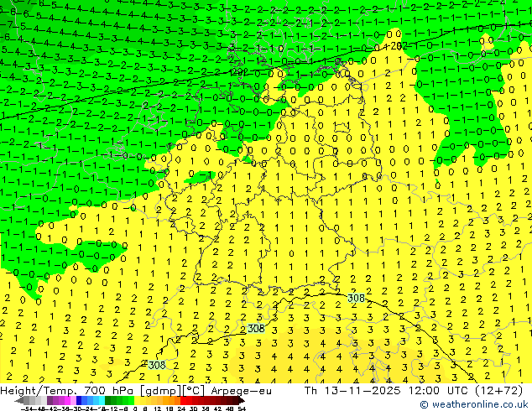Click the cyan segment of the legend
This screenshot has width=532, height=411.
click(102, 400)
